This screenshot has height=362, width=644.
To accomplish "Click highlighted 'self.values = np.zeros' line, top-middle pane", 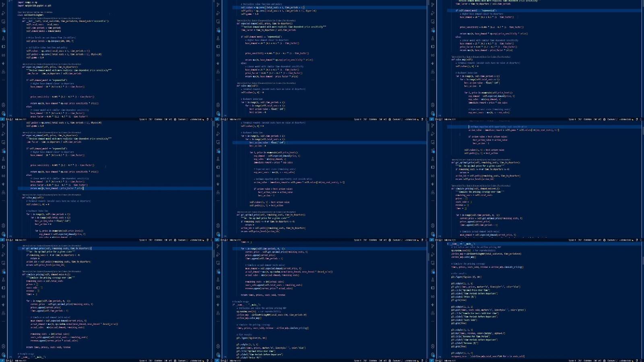I will (x=329, y=7).
